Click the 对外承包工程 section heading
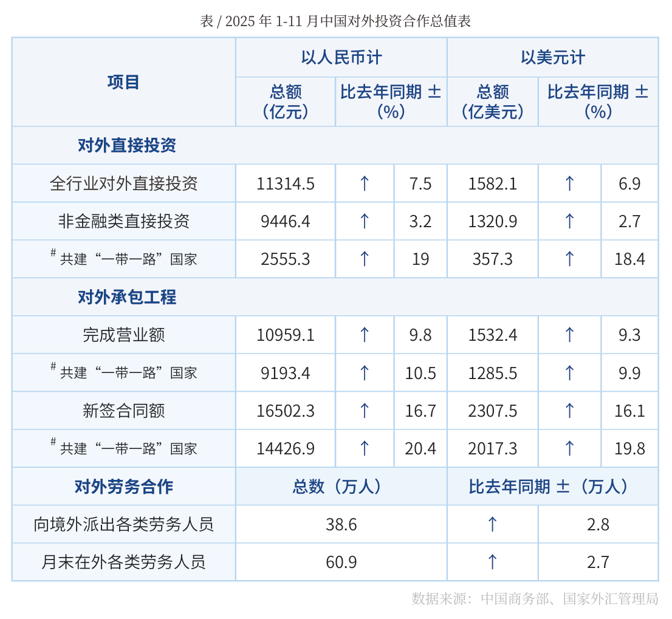 (127, 297)
